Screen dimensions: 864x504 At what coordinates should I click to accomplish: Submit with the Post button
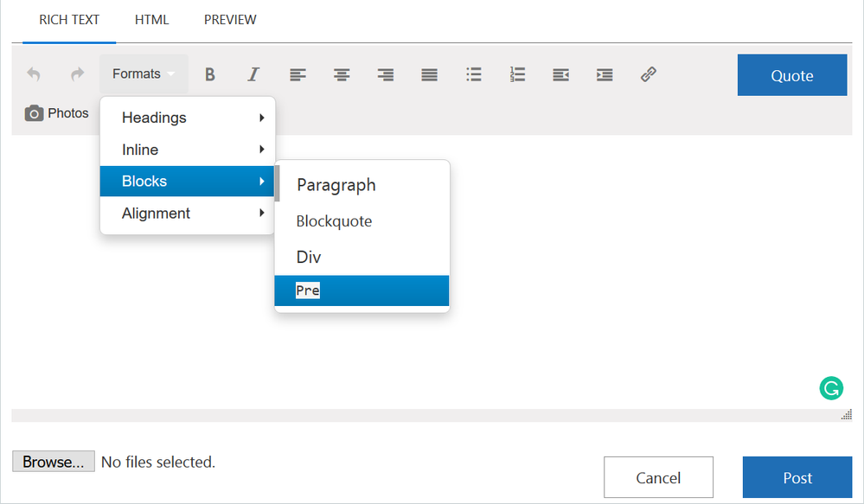coord(797,477)
